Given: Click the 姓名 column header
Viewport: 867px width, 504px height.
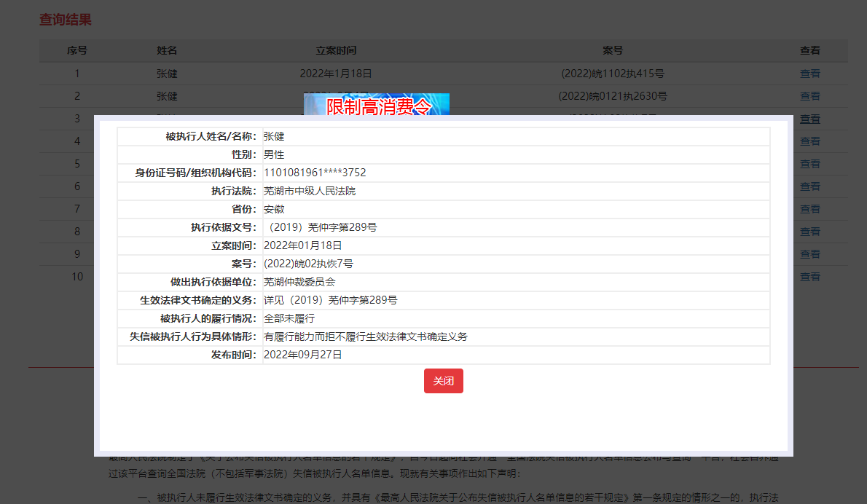Looking at the screenshot, I should tap(166, 50).
